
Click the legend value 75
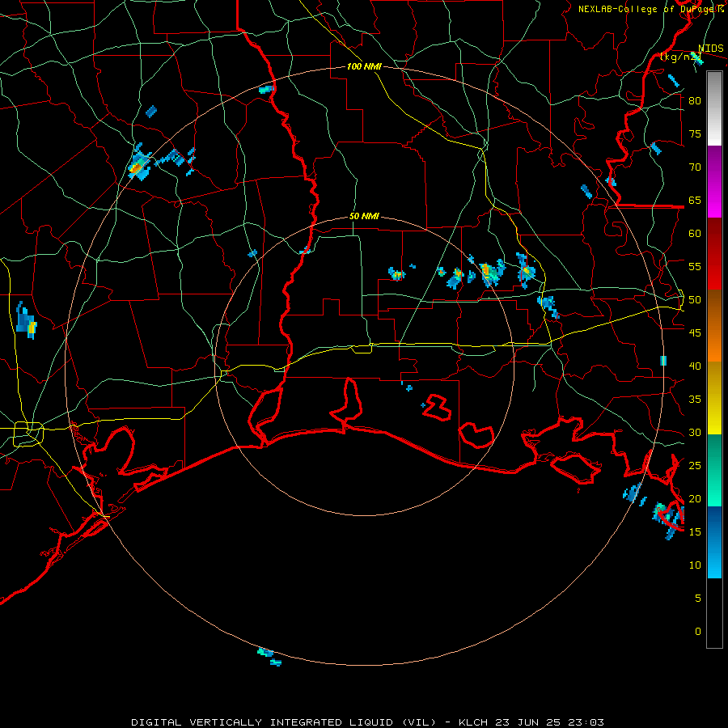point(695,133)
